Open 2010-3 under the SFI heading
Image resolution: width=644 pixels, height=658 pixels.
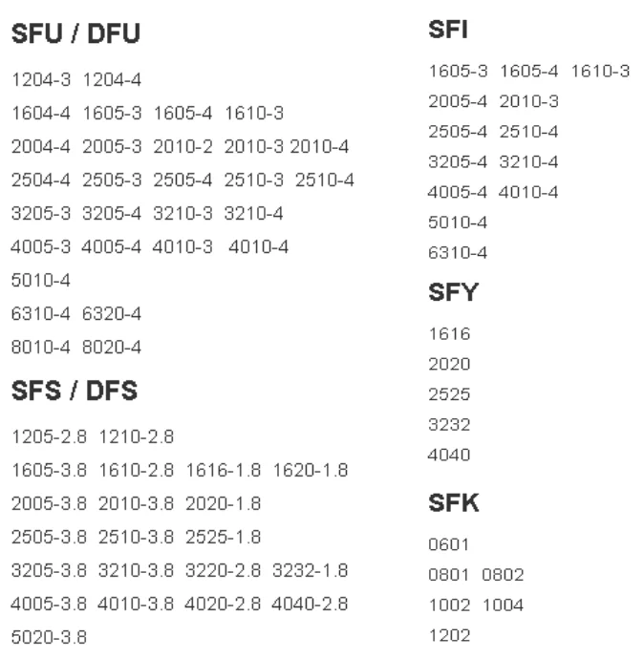[529, 101]
